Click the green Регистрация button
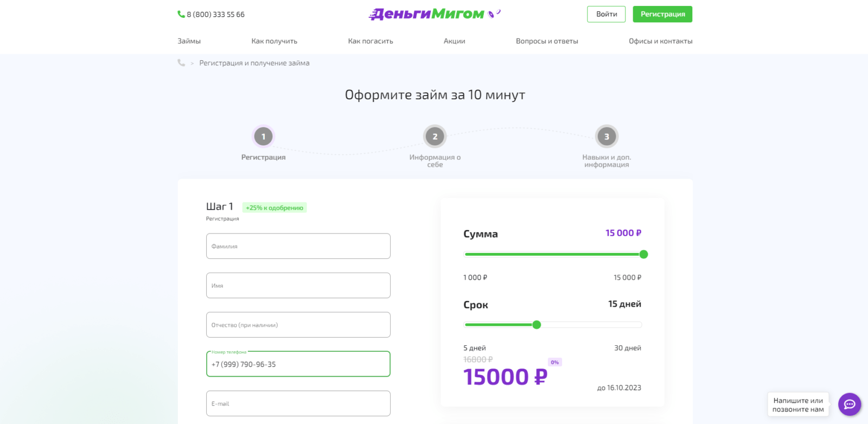 point(662,14)
